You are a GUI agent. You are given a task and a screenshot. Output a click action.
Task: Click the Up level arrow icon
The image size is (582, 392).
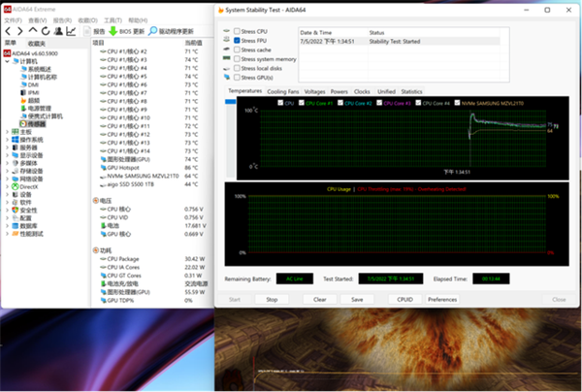[32, 31]
